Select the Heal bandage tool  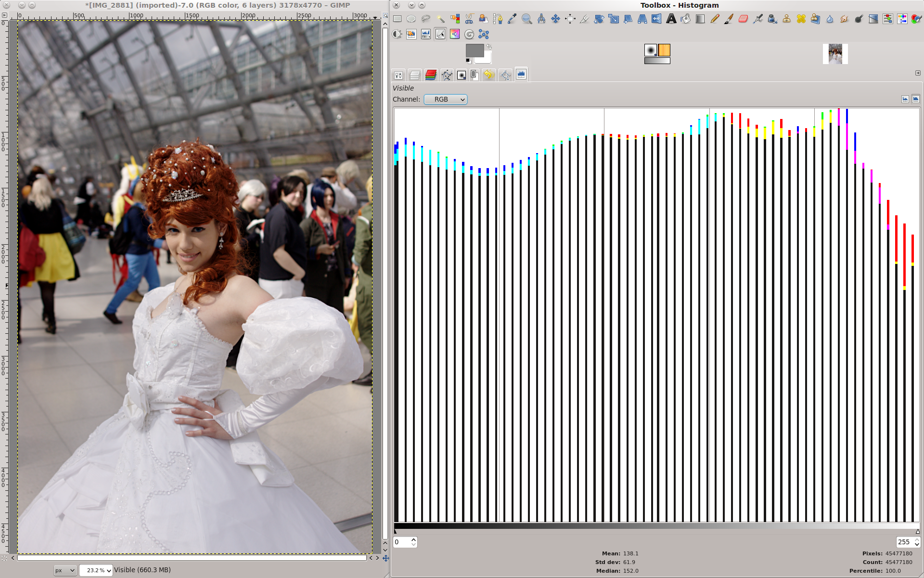[x=801, y=19]
